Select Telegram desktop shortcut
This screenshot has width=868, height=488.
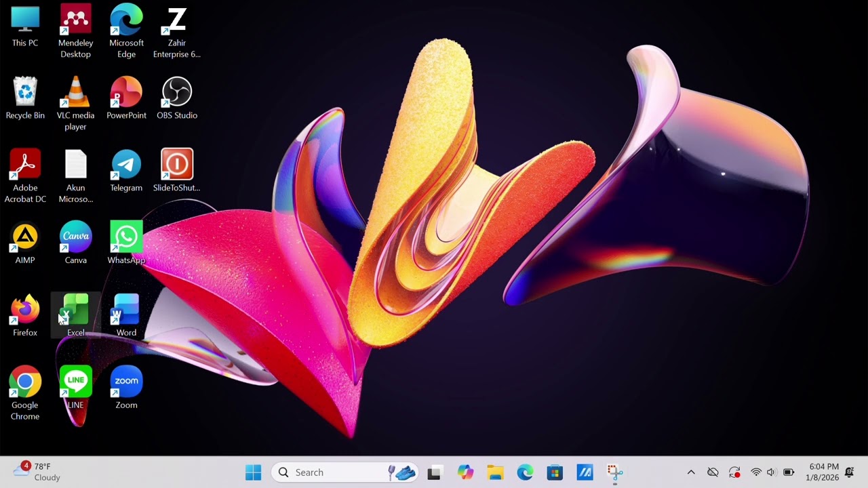tap(126, 171)
